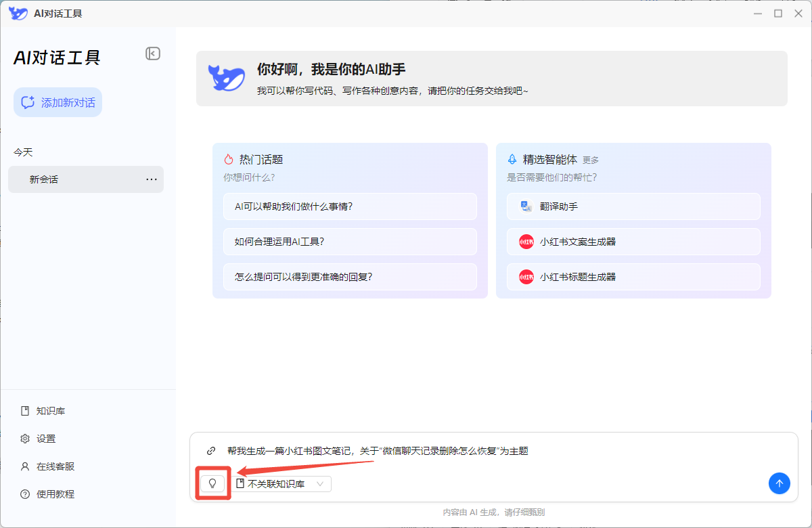Open the 新会话 three-dots menu
812x528 pixels.
click(x=152, y=179)
